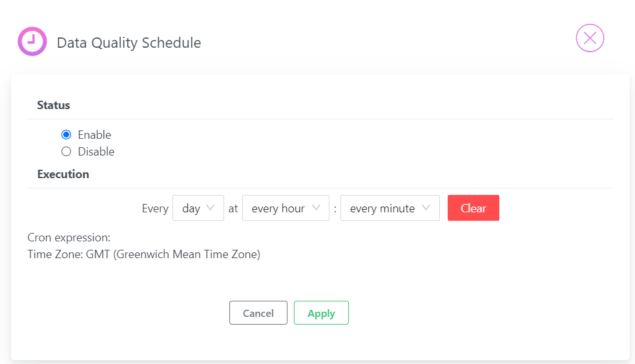This screenshot has width=635, height=364.
Task: Click the pink clock schedule icon
Action: (32, 41)
